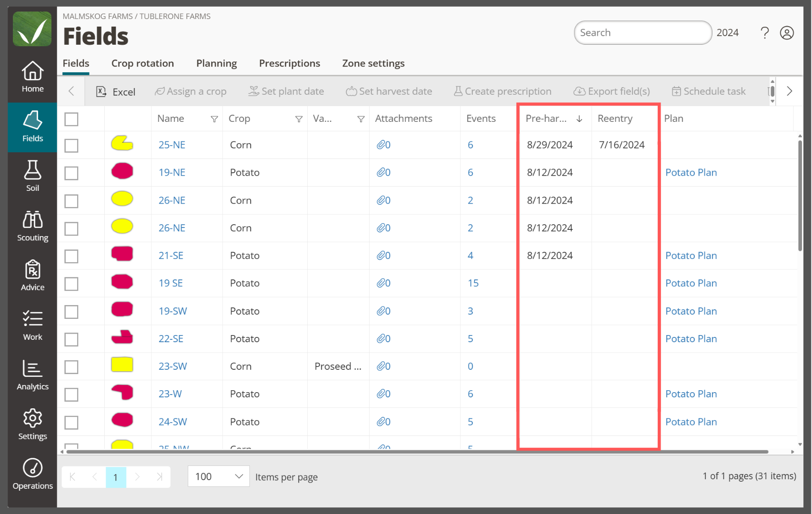Click the 25-NE yellow field shape thumbnail
812x514 pixels.
pyautogui.click(x=122, y=143)
